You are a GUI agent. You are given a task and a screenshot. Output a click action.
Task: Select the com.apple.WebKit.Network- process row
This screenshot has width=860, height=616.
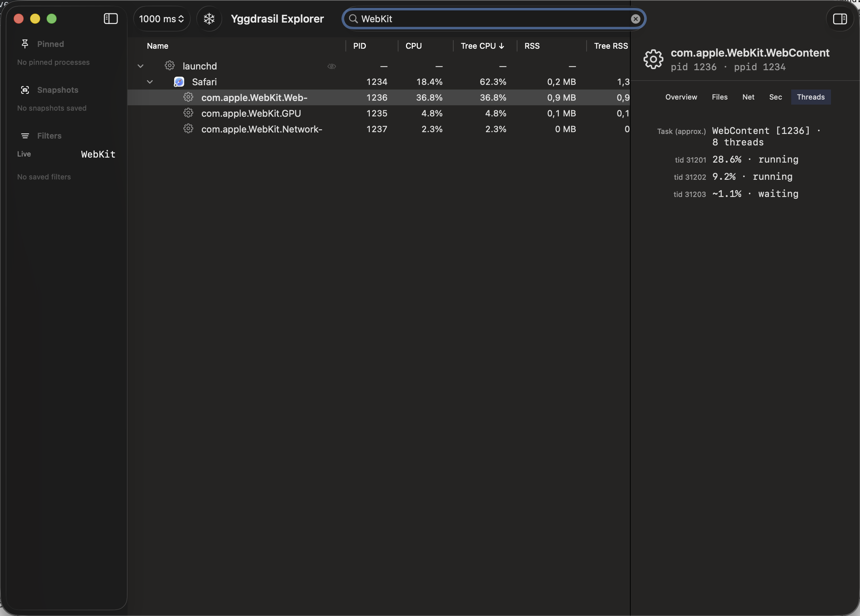tap(378, 129)
